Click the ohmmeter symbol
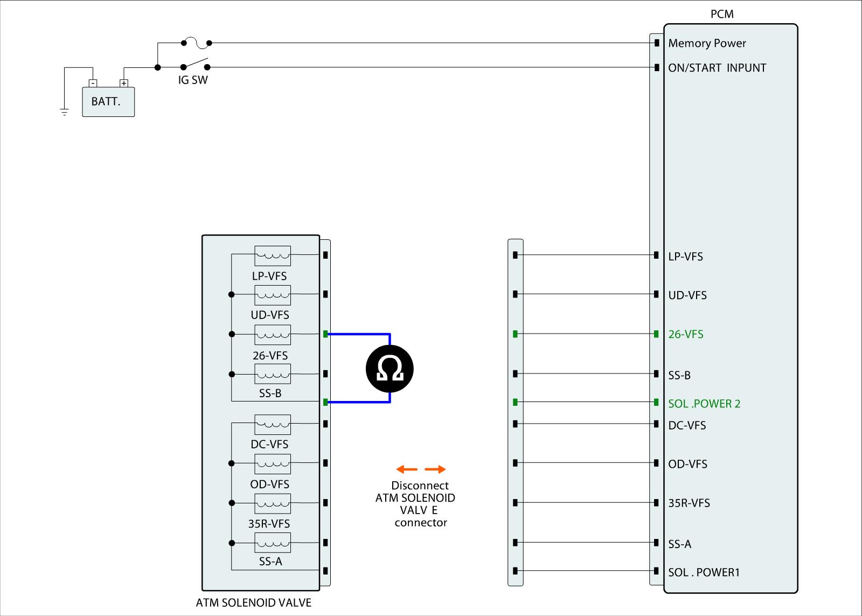The width and height of the screenshot is (862, 616). (x=390, y=369)
